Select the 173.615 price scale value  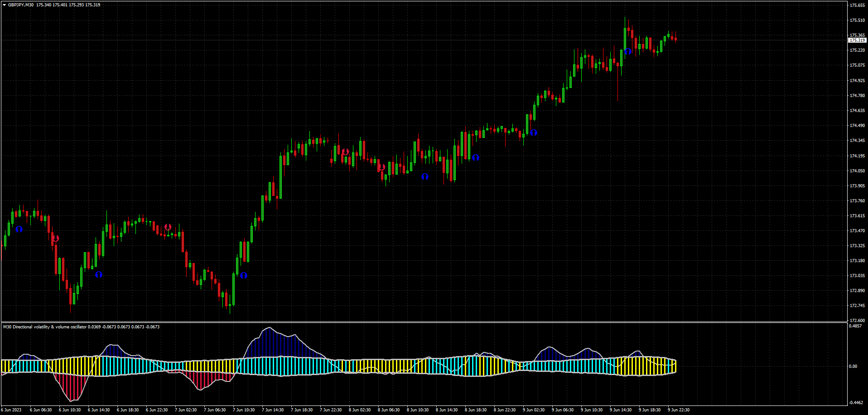[x=857, y=216]
